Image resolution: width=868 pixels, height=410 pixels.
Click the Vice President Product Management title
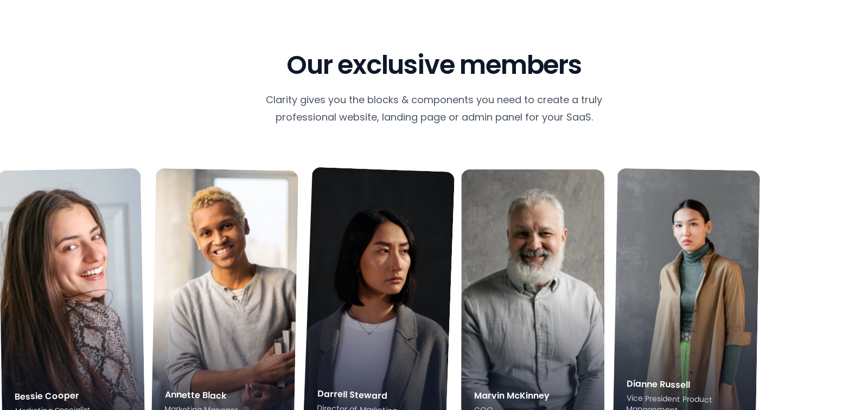tap(669, 402)
